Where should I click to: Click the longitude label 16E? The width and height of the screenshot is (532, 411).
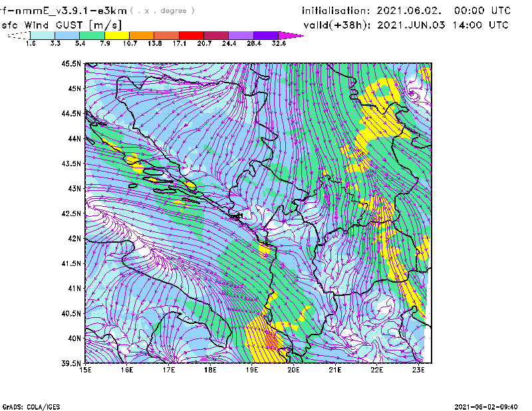[127, 370]
